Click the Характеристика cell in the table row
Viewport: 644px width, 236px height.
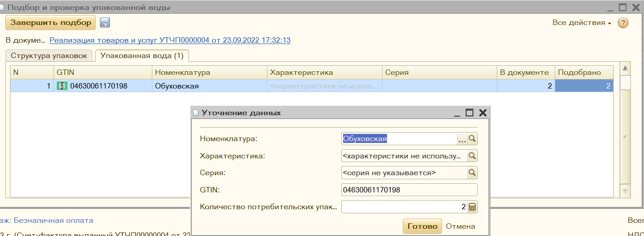pyautogui.click(x=324, y=86)
